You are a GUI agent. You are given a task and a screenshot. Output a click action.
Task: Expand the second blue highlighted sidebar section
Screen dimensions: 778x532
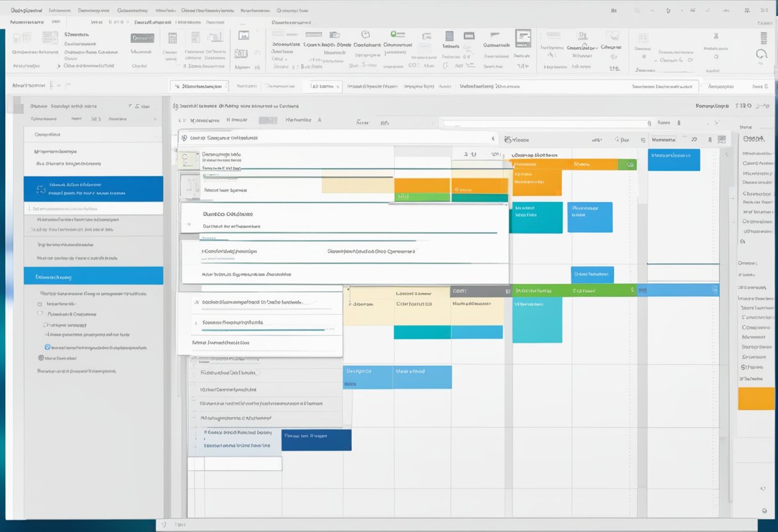tap(93, 277)
